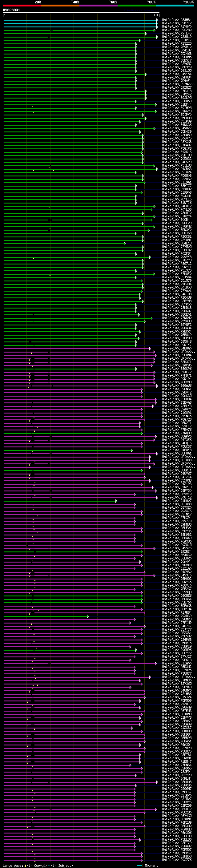197x868 pixels.
Task: Open hit UniRef100_A9S280
Action: point(176,30)
